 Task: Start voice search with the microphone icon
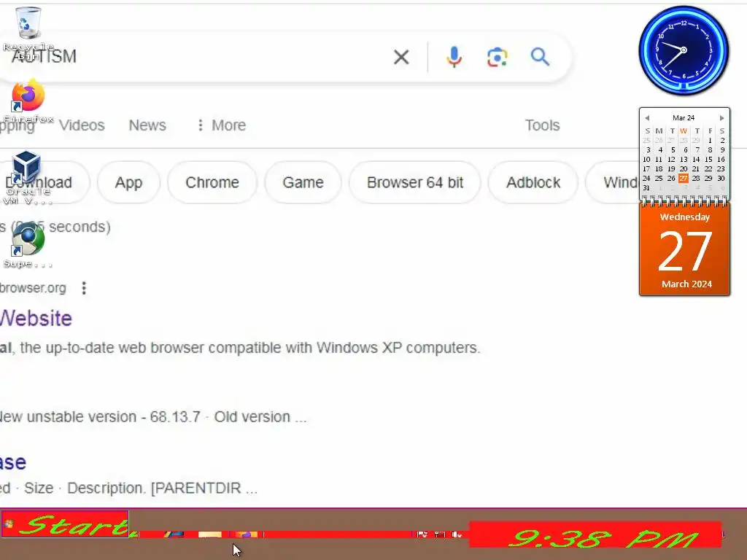(454, 57)
